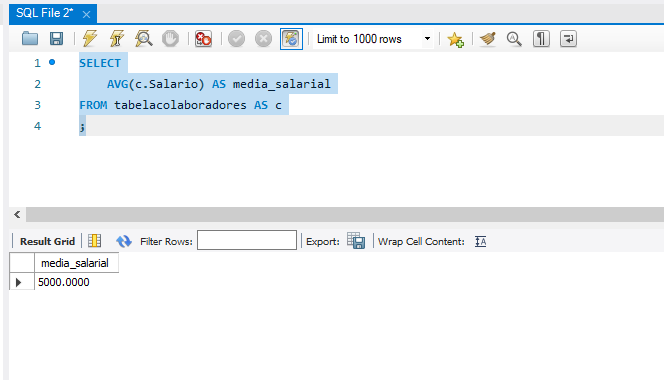This screenshot has width=664, height=380.
Task: Select media_salarial column header
Action: tap(76, 263)
